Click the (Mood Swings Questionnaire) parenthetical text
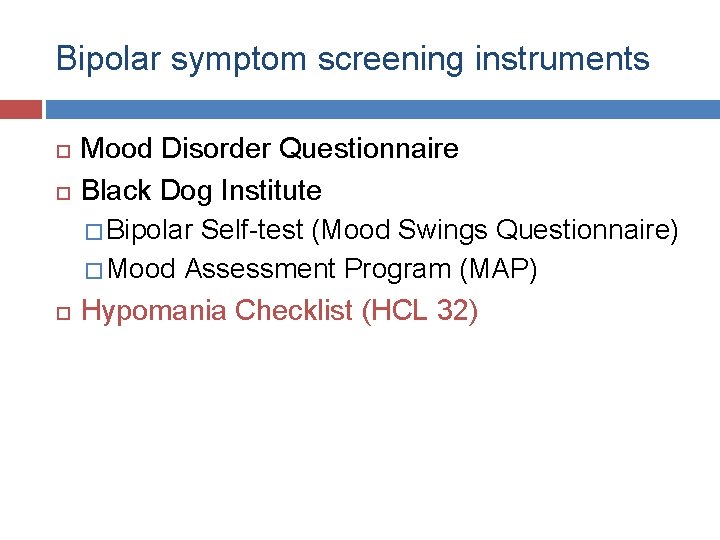The image size is (720, 540). 495,231
